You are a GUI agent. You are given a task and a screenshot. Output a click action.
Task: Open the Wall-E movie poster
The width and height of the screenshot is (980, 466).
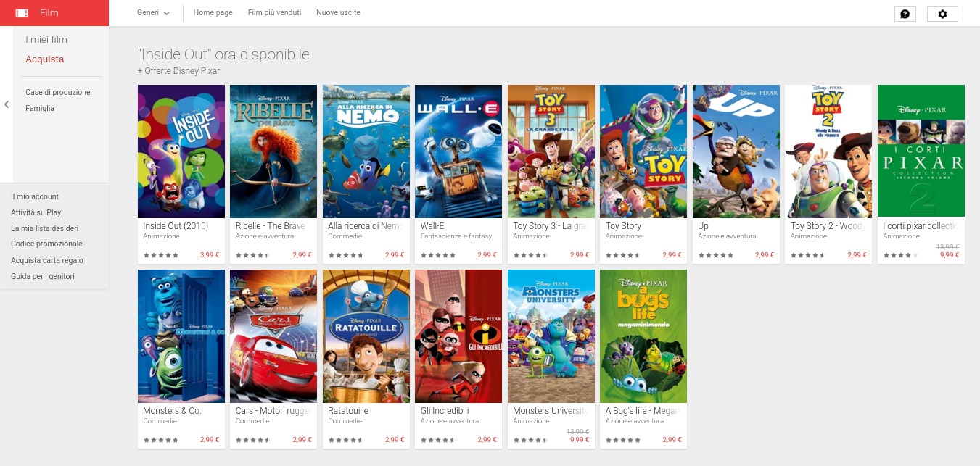[x=458, y=151]
